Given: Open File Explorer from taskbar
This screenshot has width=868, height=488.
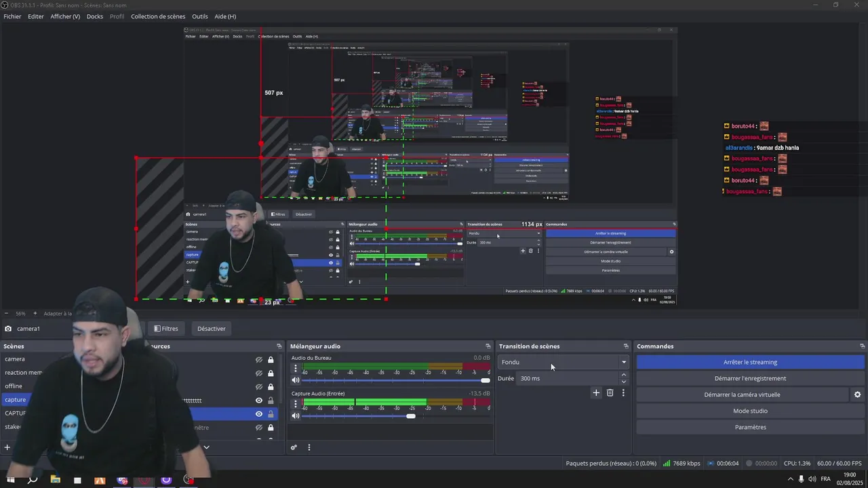Looking at the screenshot, I should coord(55,480).
